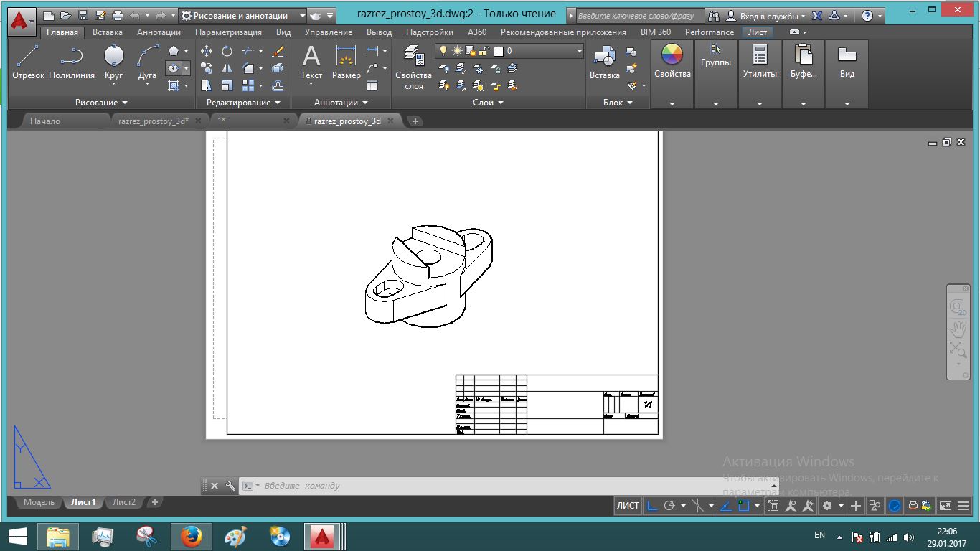This screenshot has height=551, width=980.
Task: Select the Отрезок (Line) tool
Action: pos(28,62)
